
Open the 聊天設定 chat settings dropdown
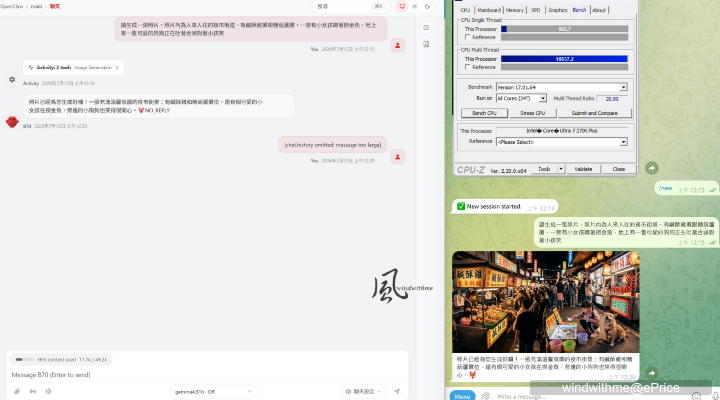point(363,392)
